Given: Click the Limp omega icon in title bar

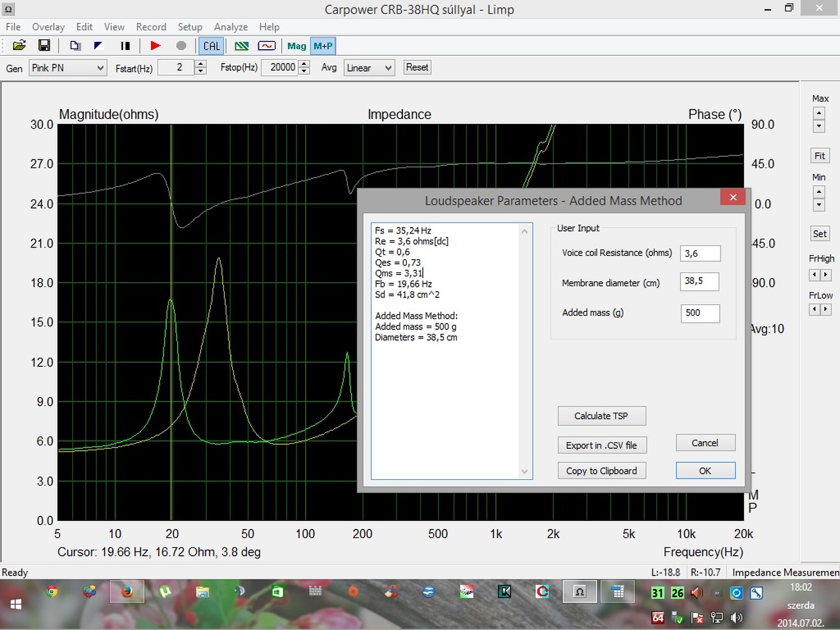Looking at the screenshot, I should click(x=8, y=9).
